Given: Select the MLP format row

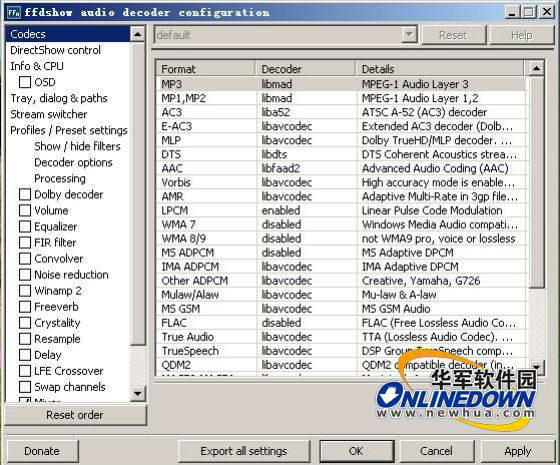Looking at the screenshot, I should point(341,140).
